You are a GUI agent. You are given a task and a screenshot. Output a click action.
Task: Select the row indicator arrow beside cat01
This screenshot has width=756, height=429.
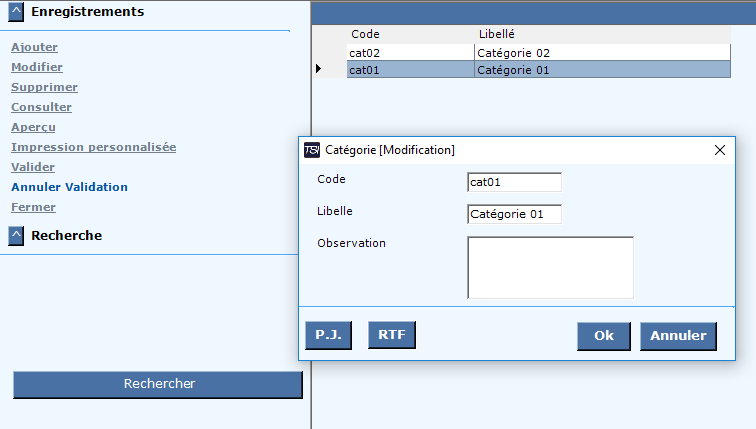pyautogui.click(x=318, y=69)
